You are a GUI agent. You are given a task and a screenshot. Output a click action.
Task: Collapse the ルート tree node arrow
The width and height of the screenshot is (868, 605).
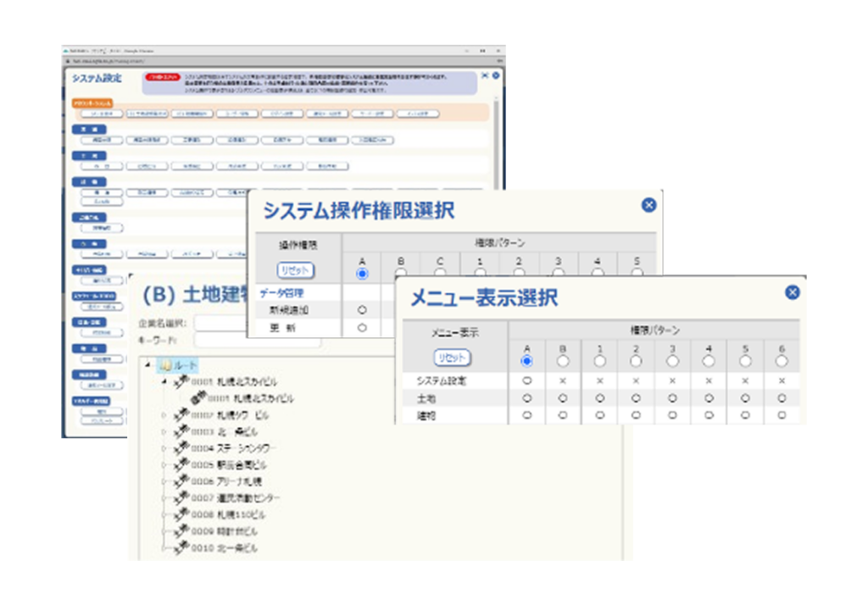tap(147, 364)
